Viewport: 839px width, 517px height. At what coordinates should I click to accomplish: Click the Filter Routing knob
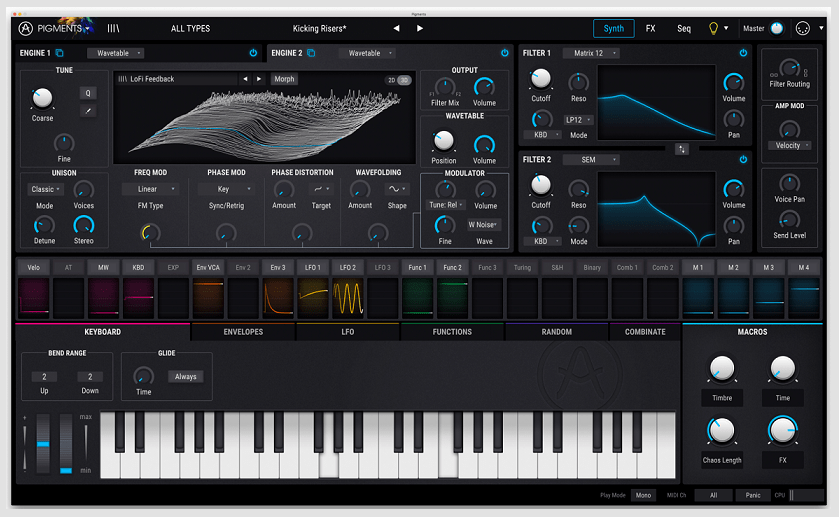[x=790, y=69]
